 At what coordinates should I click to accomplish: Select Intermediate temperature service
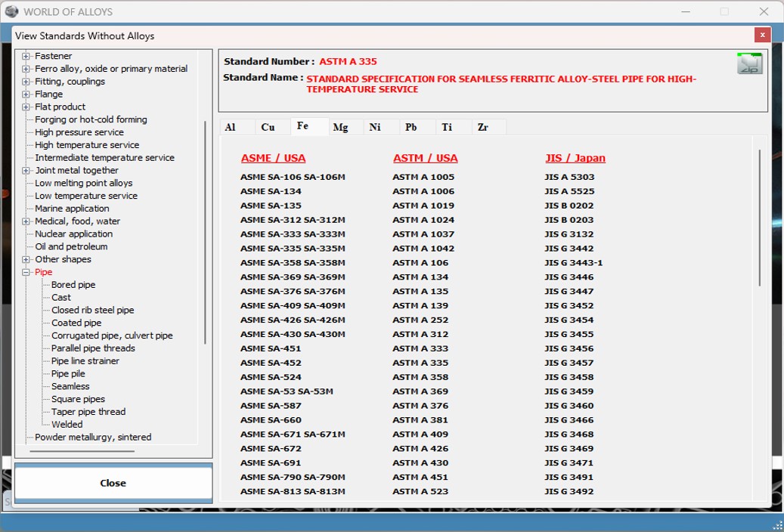coord(104,157)
